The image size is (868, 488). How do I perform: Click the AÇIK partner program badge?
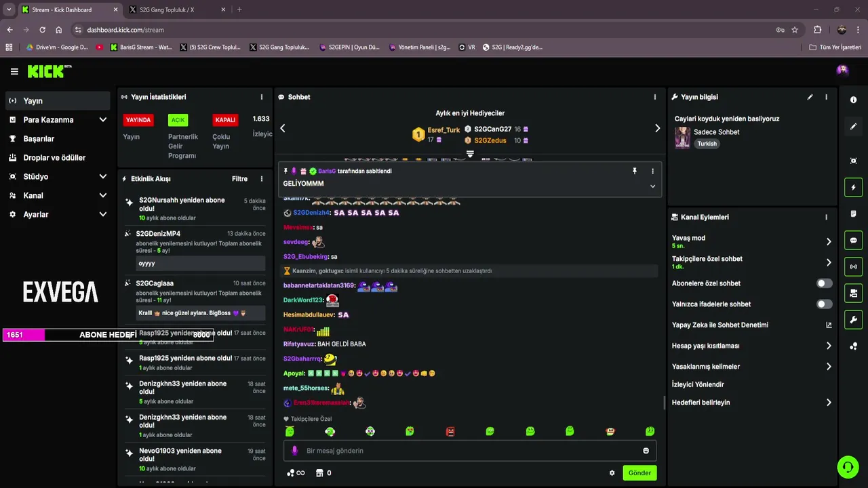tap(178, 120)
